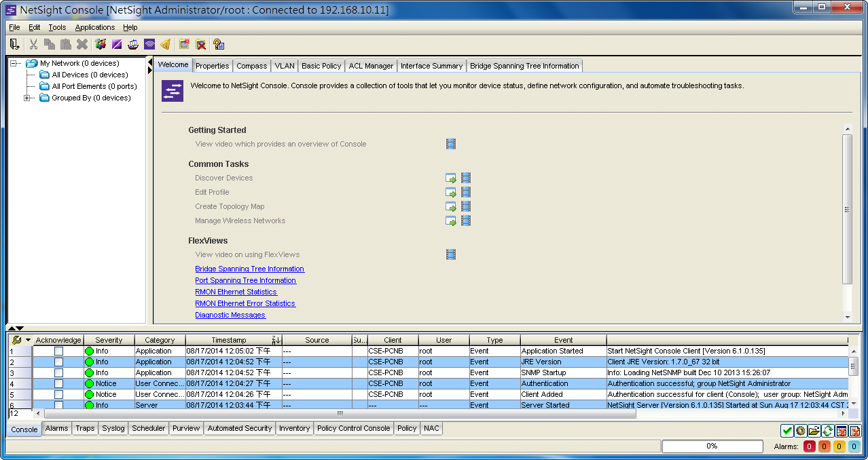Click the event panel divider up arrow

point(12,328)
